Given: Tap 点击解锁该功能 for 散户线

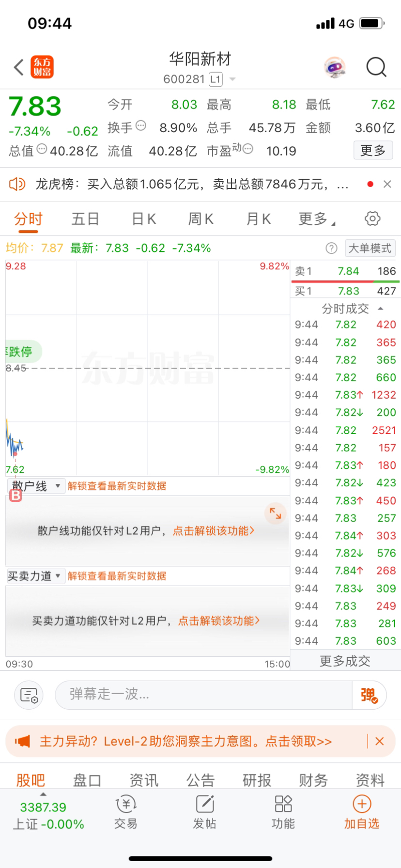Looking at the screenshot, I should point(214,531).
